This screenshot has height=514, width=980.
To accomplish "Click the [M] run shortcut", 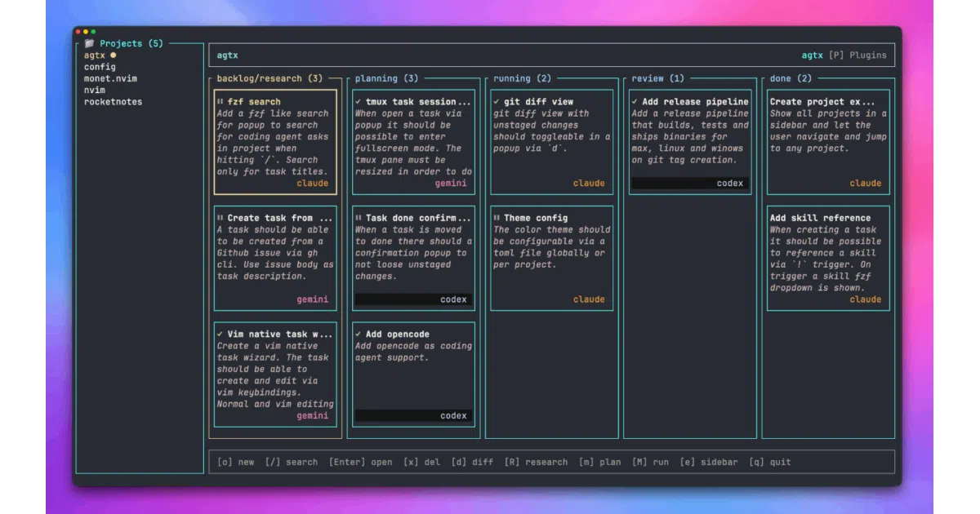I will coord(650,462).
